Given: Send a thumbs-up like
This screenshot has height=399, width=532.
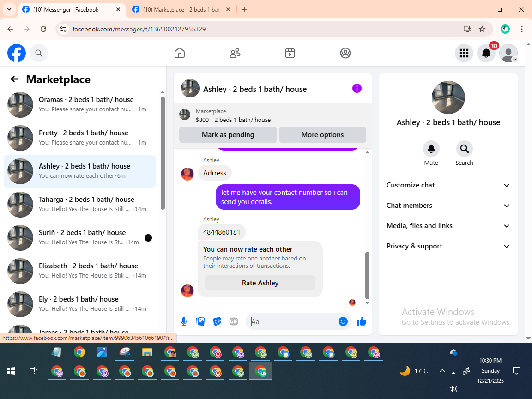Looking at the screenshot, I should (x=361, y=321).
